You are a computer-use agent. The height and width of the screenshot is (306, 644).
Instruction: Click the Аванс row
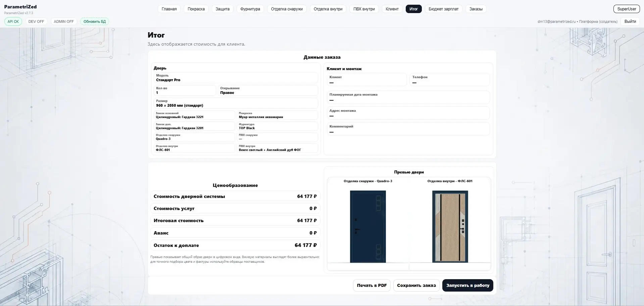coord(235,233)
